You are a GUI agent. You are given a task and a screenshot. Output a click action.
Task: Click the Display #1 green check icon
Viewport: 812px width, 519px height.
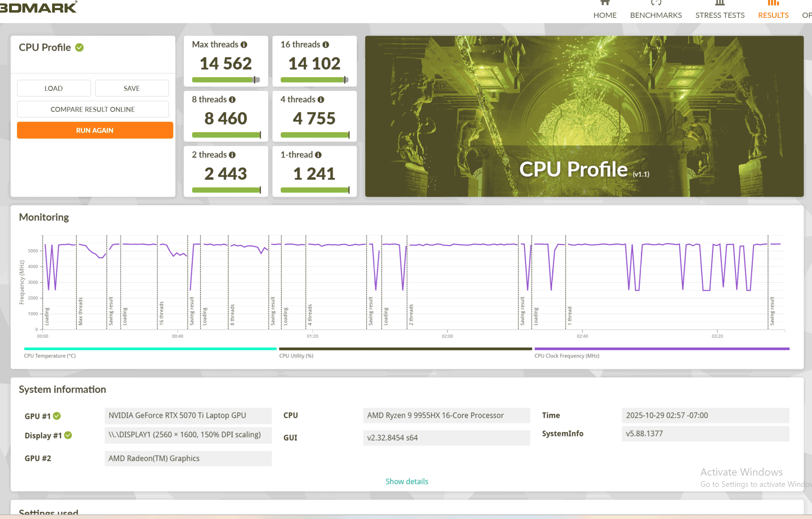[x=68, y=435]
